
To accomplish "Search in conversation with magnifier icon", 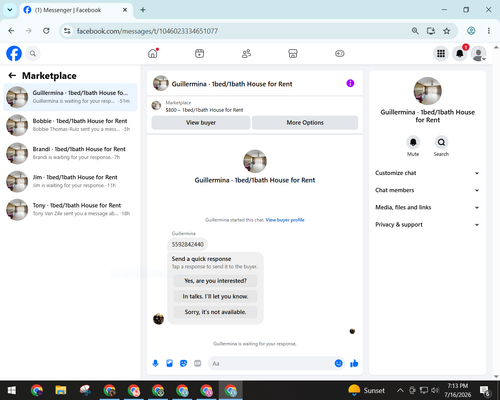I will click(441, 142).
